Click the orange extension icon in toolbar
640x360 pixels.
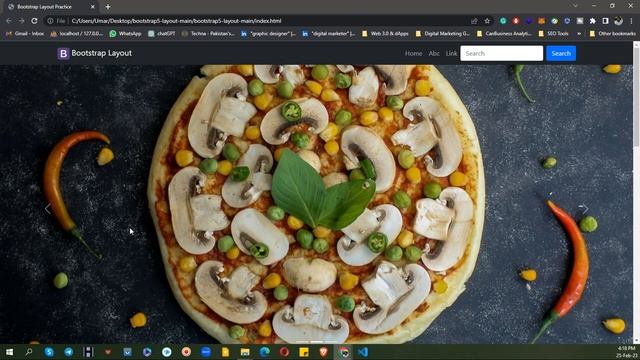tap(542, 21)
